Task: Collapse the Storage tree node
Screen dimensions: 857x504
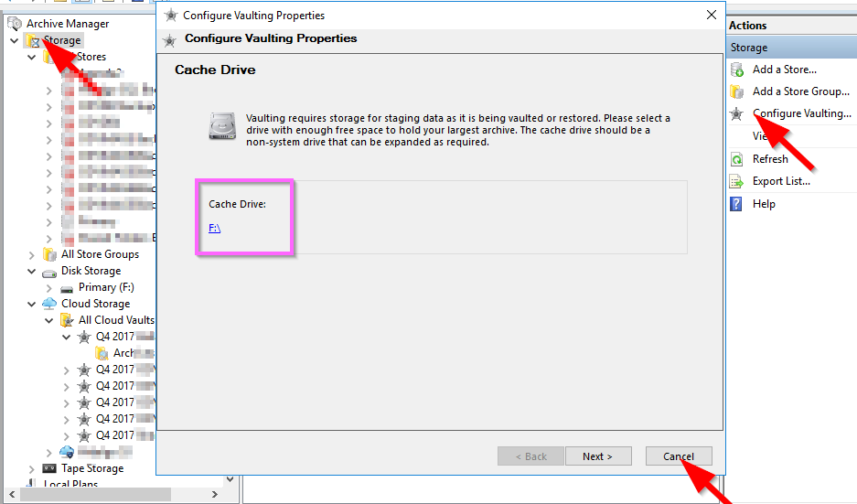Action: 15,40
